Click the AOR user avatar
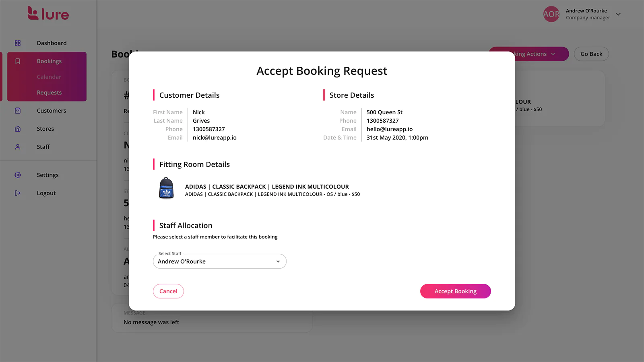644x362 pixels. pos(551,14)
